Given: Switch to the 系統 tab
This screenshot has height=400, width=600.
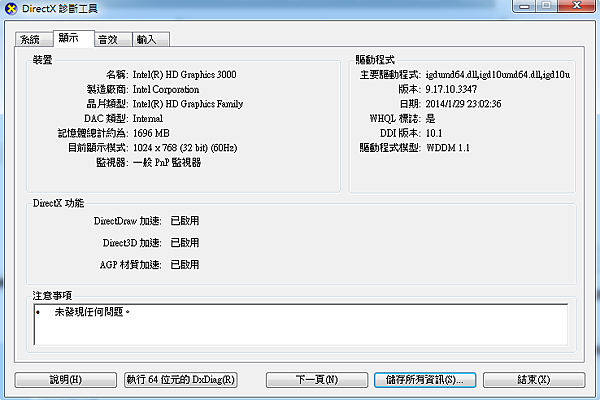Looking at the screenshot, I should click(x=34, y=39).
